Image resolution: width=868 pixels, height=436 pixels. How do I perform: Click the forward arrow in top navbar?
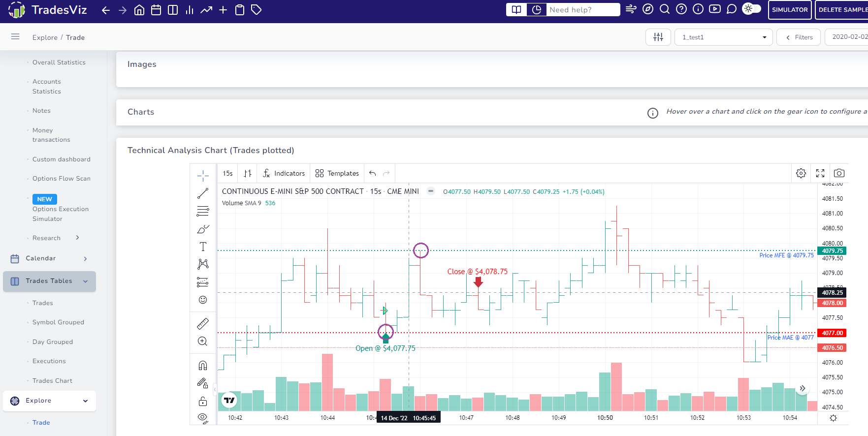pyautogui.click(x=123, y=10)
